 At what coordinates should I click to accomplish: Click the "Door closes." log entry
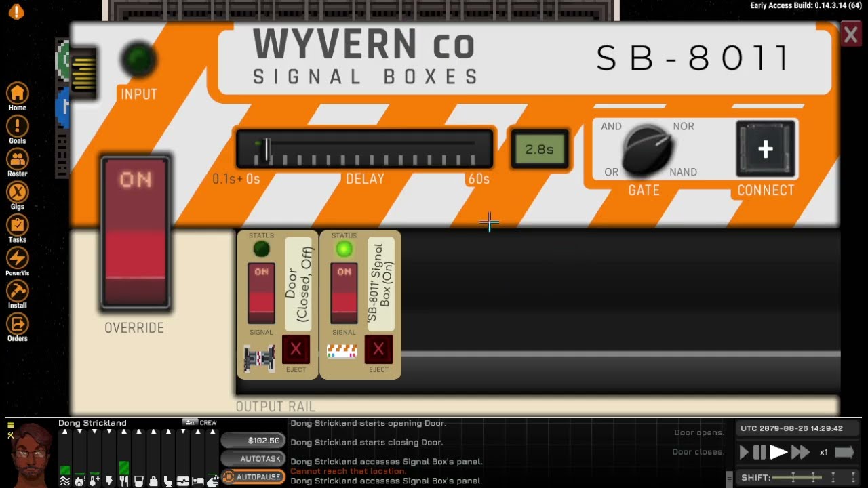(698, 452)
